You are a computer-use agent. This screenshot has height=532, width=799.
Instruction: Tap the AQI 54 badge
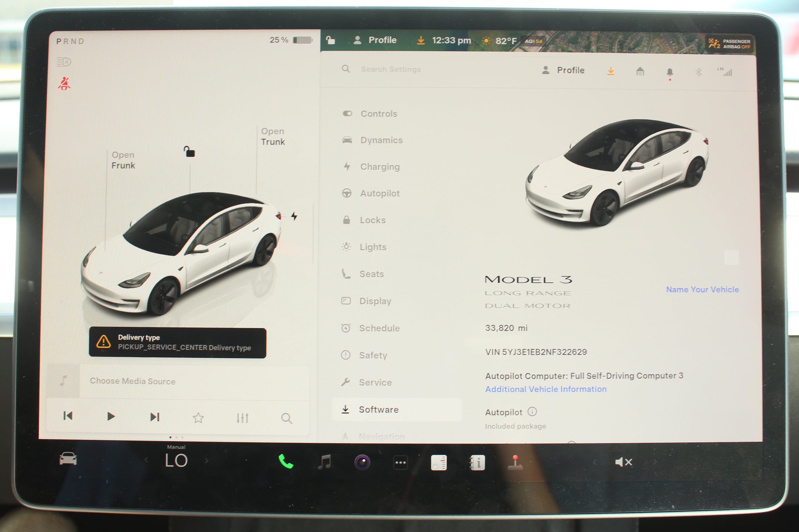pyautogui.click(x=533, y=42)
